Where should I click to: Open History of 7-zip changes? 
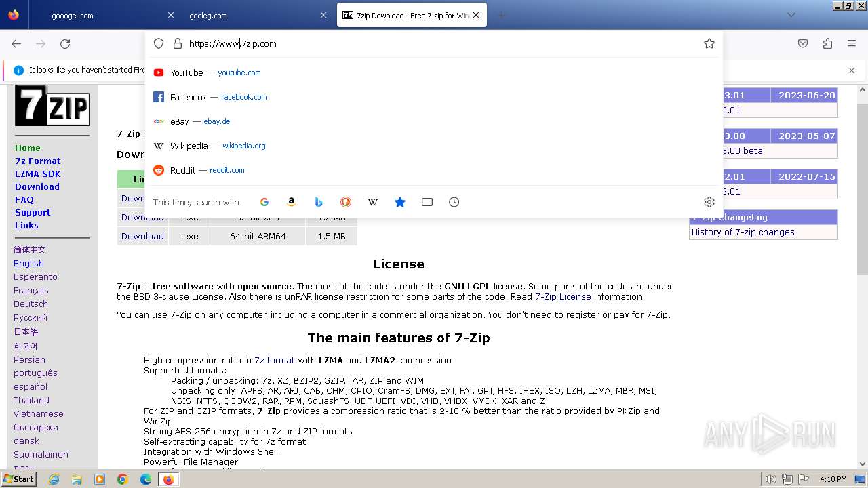pos(743,232)
